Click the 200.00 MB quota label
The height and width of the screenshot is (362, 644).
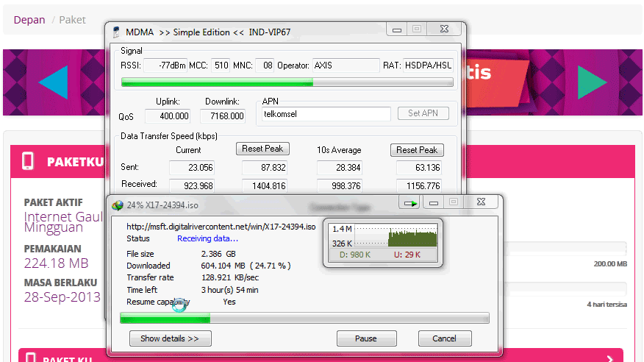[x=610, y=264]
